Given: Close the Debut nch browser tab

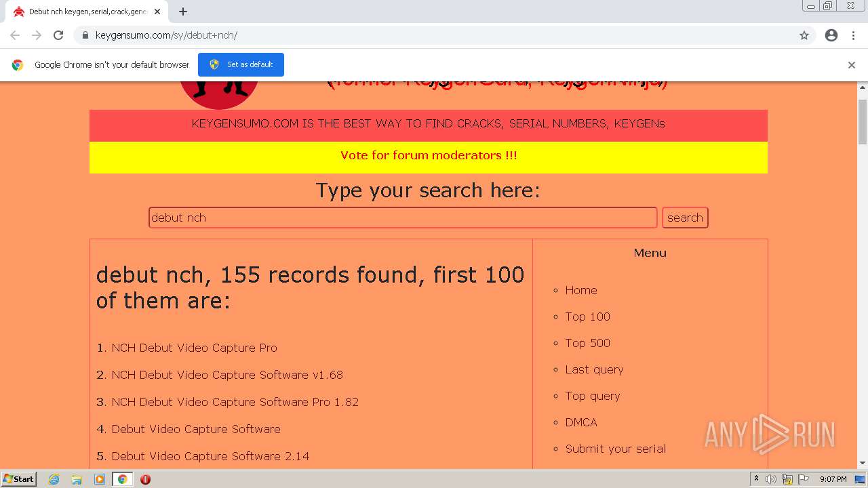Looking at the screenshot, I should (157, 12).
